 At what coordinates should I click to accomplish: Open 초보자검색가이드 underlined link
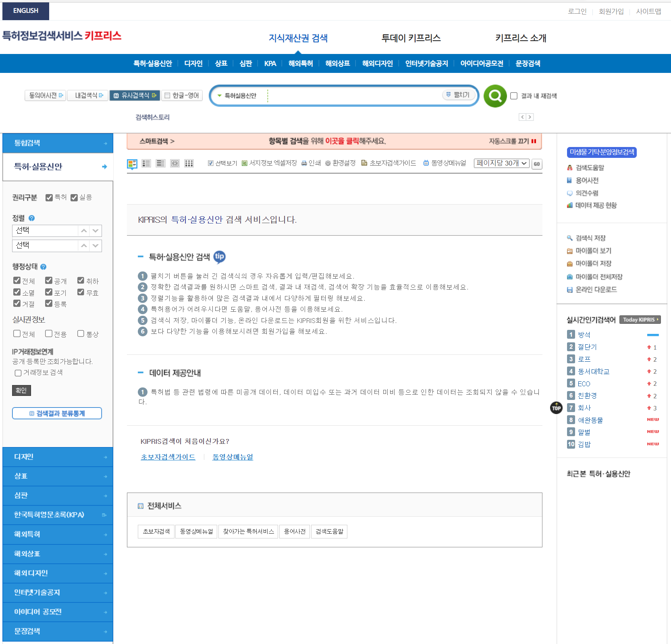point(168,457)
